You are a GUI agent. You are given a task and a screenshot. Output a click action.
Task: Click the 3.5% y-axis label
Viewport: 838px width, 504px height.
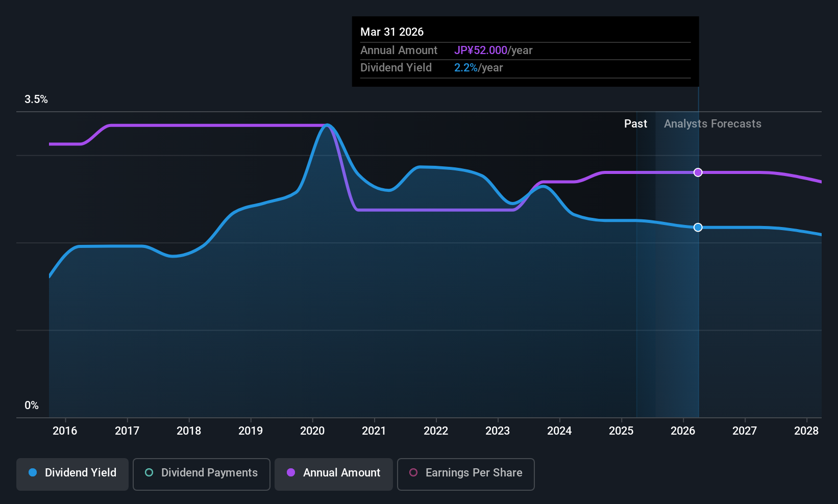click(x=36, y=99)
